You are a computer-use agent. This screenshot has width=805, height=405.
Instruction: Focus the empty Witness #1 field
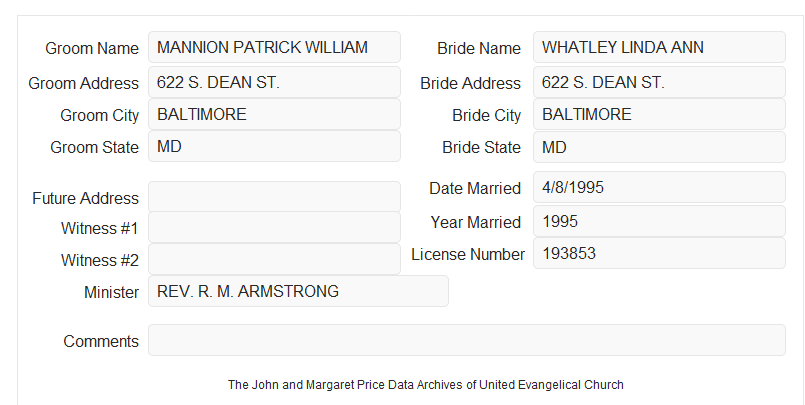coord(274,227)
